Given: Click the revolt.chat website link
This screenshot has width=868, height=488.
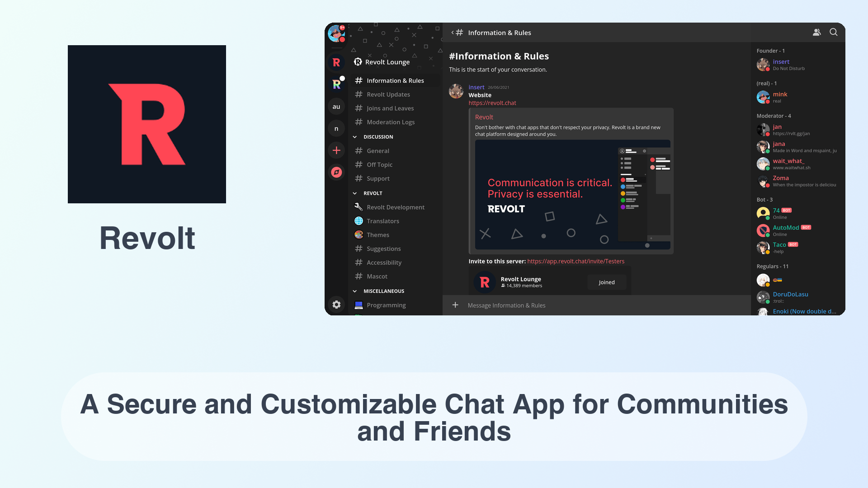Looking at the screenshot, I should click(x=492, y=103).
